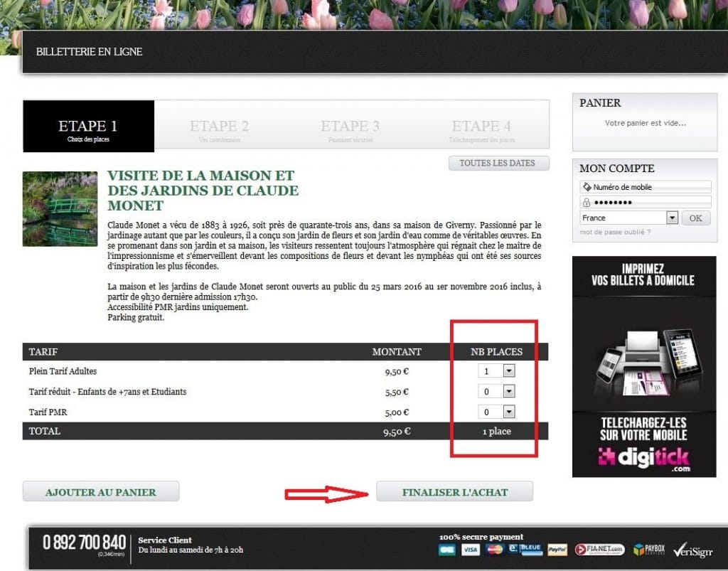Viewport: 728px width, 571px height.
Task: Click the CB card logo
Action: click(447, 550)
